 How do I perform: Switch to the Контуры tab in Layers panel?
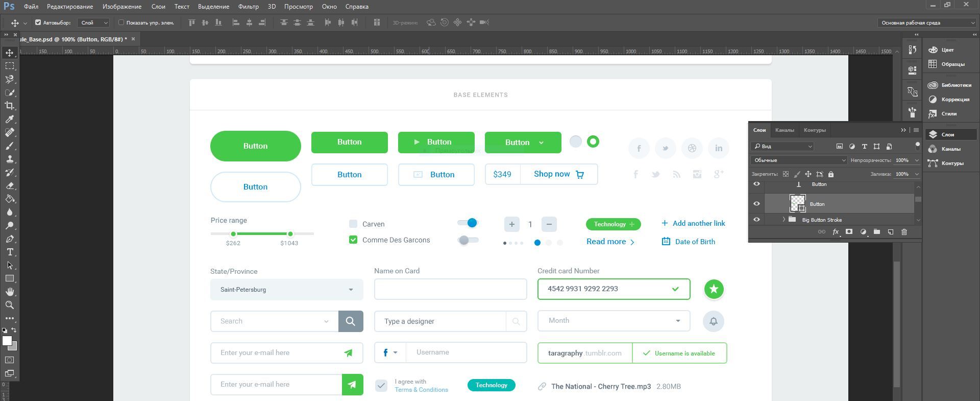click(815, 130)
